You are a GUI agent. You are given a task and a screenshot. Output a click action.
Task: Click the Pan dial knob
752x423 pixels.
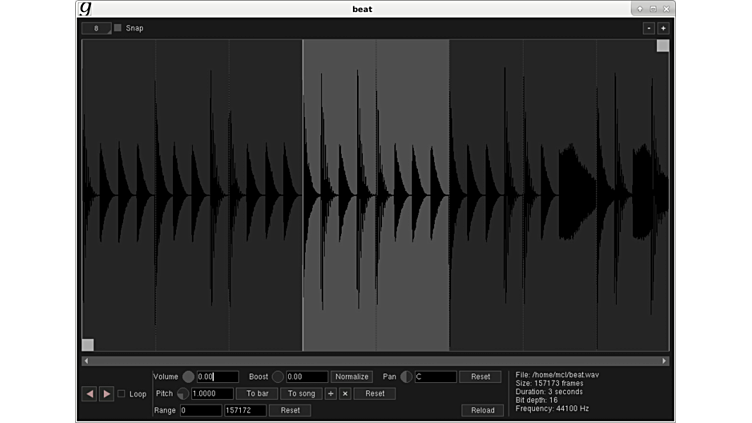point(406,377)
